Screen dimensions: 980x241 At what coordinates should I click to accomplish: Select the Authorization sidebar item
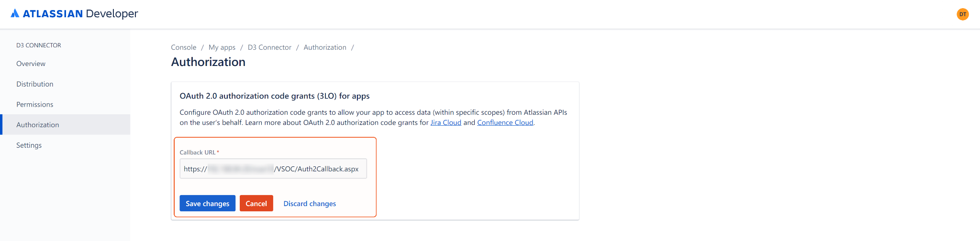pyautogui.click(x=38, y=125)
